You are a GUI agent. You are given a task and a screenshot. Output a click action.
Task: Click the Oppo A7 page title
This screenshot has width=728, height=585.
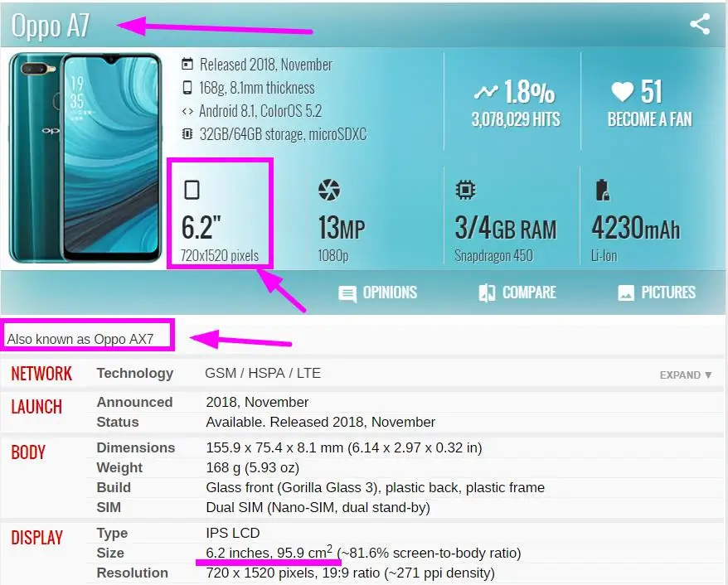(x=50, y=26)
